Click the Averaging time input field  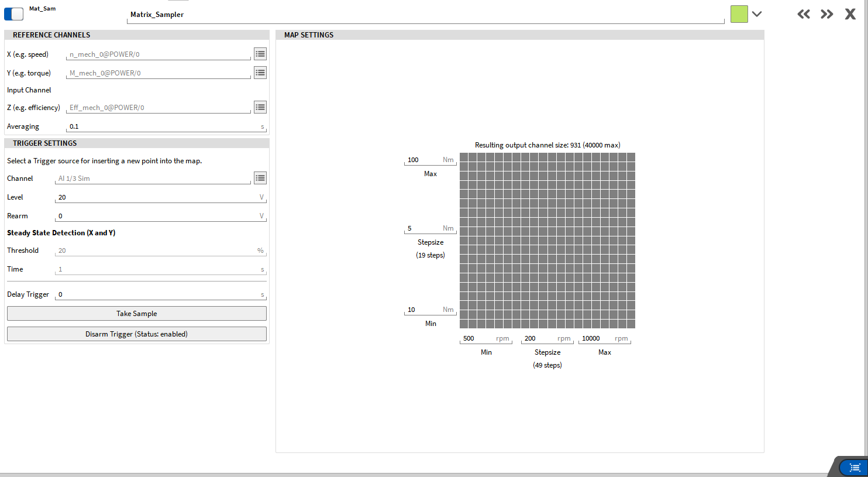[163, 126]
